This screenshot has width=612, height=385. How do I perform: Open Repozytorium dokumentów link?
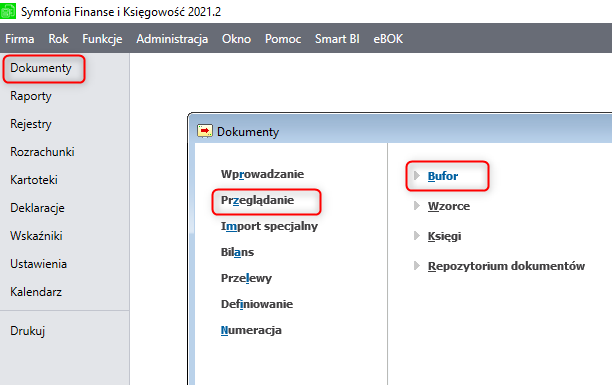506,266
